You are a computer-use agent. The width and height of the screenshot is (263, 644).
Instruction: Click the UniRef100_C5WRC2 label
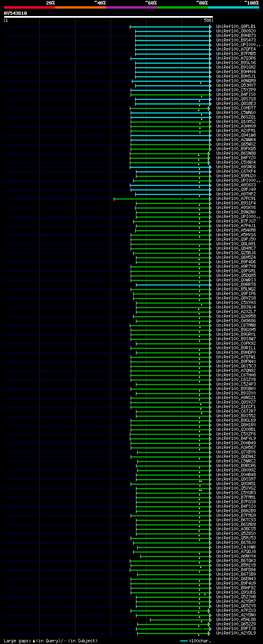point(236,461)
